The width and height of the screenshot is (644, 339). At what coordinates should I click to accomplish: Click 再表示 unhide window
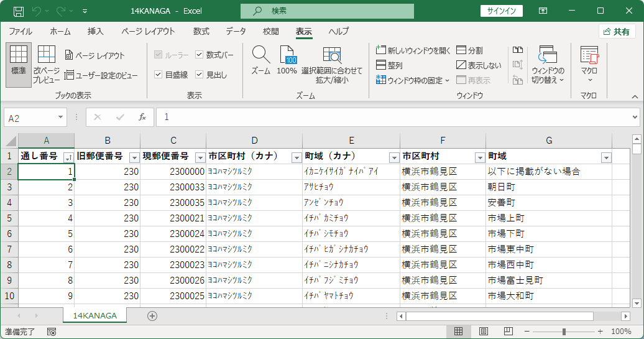click(474, 80)
